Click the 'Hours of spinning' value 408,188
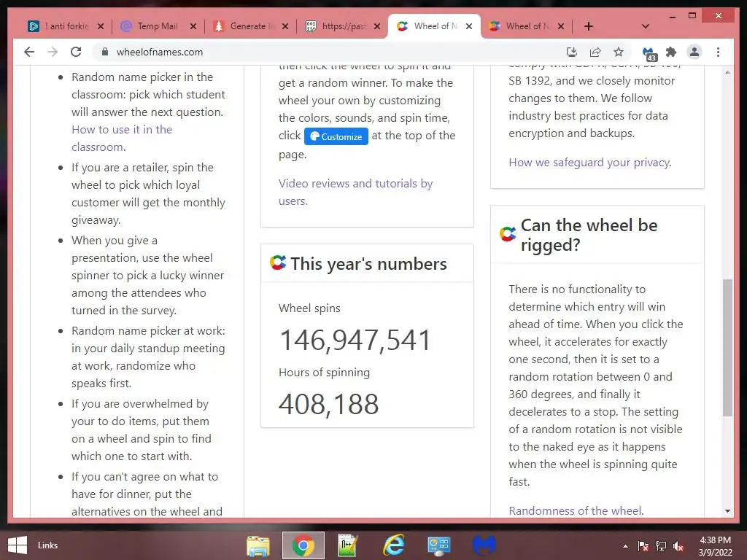This screenshot has height=560, width=747. point(329,404)
